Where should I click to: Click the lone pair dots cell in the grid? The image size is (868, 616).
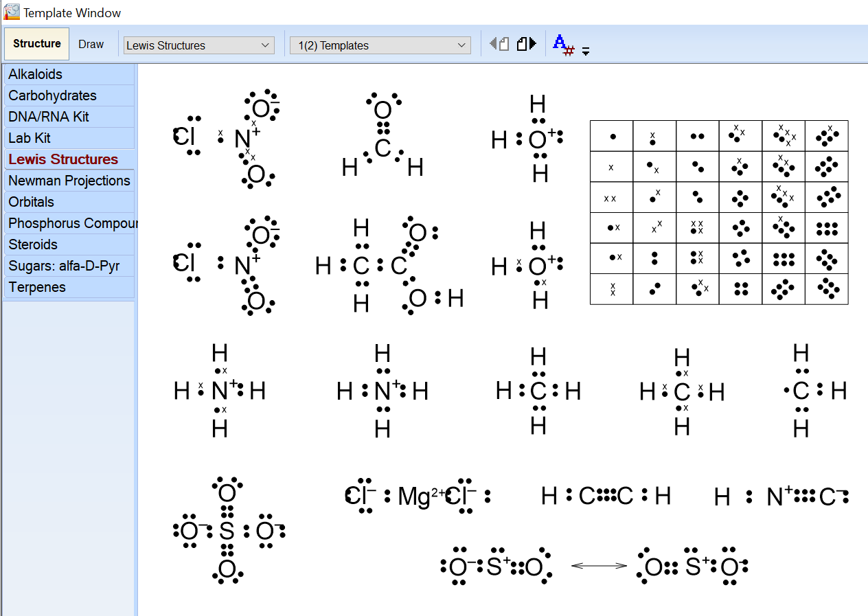(x=697, y=137)
